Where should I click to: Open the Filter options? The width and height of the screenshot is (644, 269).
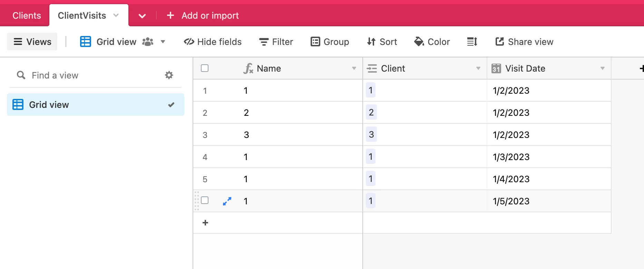(276, 42)
